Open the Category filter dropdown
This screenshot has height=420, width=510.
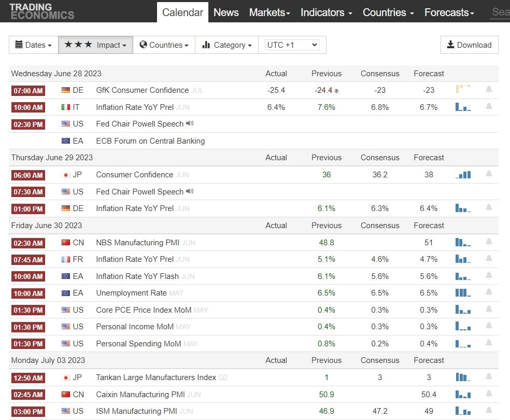coord(226,45)
